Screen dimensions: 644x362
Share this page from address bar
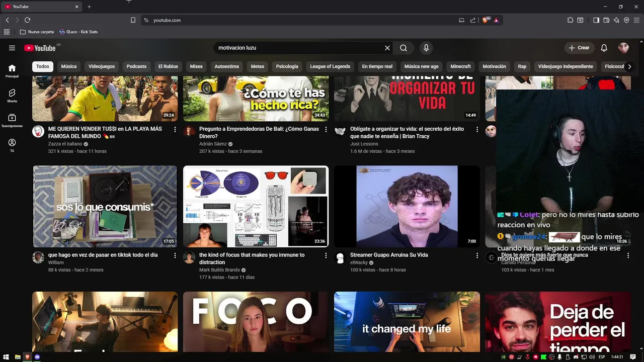(473, 20)
